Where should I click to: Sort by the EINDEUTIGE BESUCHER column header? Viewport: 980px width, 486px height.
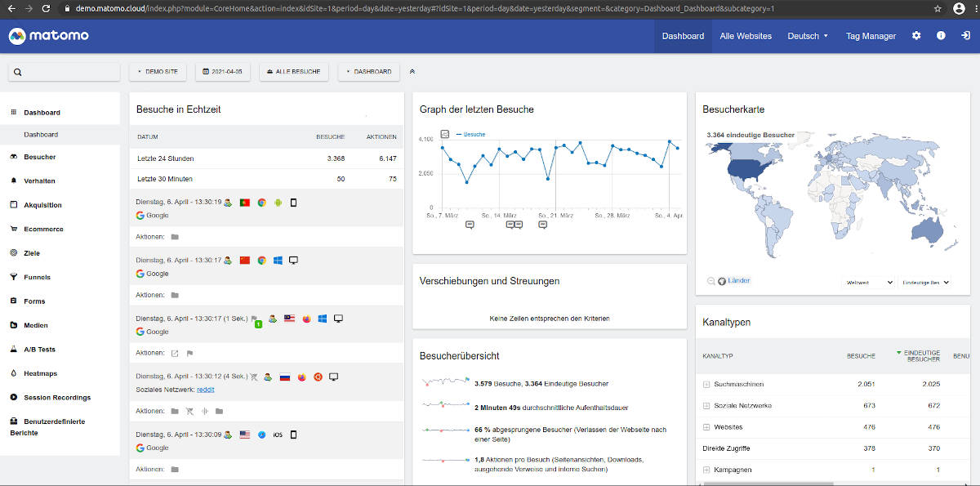[x=922, y=356]
